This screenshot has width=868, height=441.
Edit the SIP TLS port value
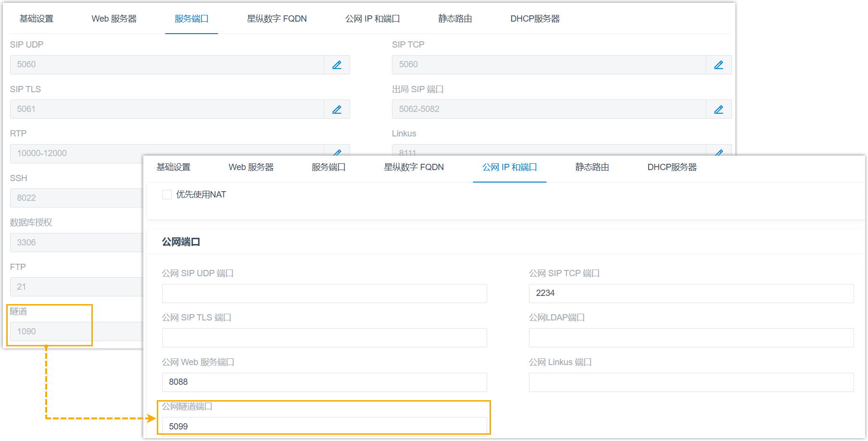pos(337,110)
